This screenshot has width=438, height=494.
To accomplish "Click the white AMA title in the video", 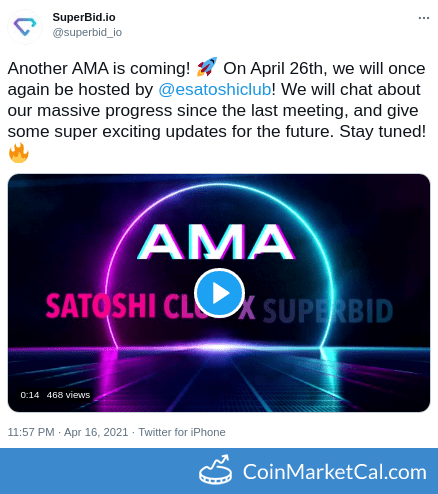I will tap(216, 242).
